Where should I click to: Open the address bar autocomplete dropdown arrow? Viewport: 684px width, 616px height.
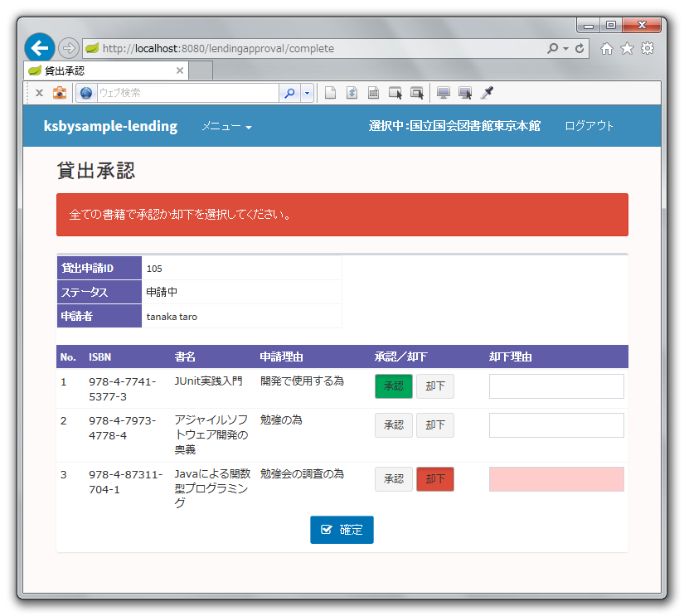tap(565, 48)
